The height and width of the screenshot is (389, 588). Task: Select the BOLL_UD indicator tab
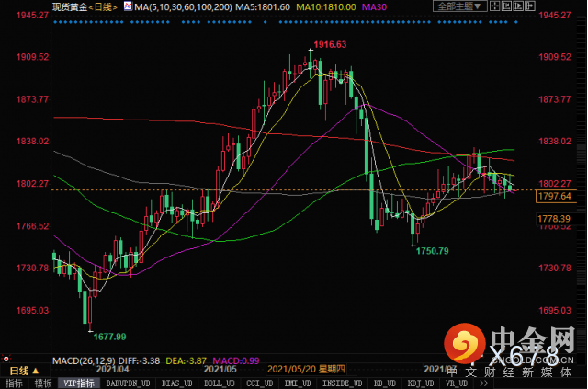[220, 383]
